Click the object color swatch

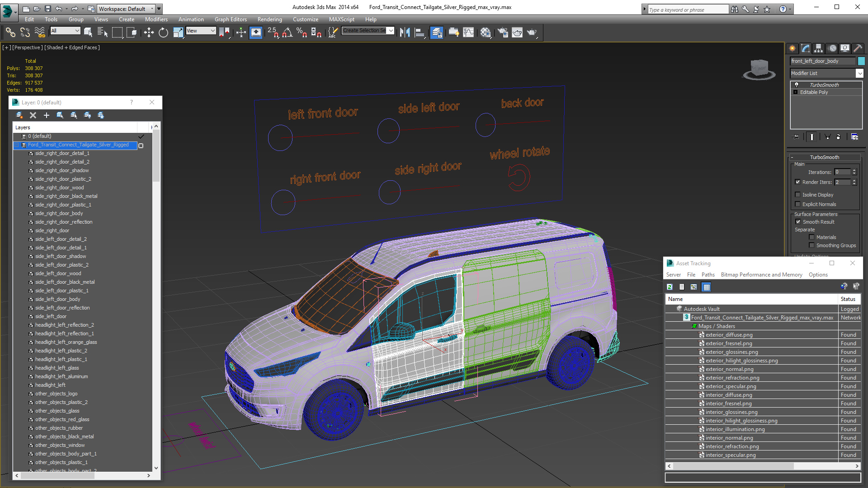[861, 61]
